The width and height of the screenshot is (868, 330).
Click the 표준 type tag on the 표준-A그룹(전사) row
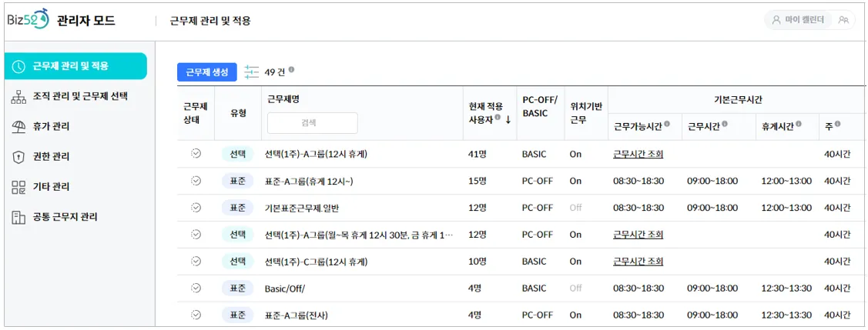coord(236,315)
